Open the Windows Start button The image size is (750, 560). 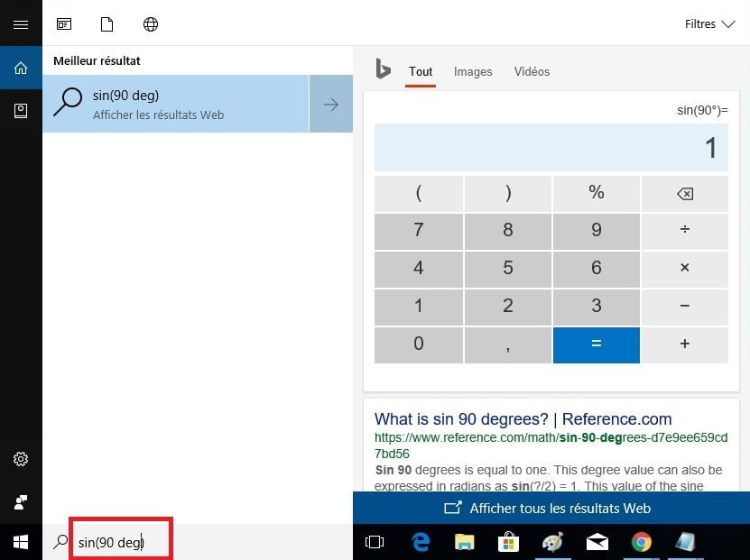[21, 542]
